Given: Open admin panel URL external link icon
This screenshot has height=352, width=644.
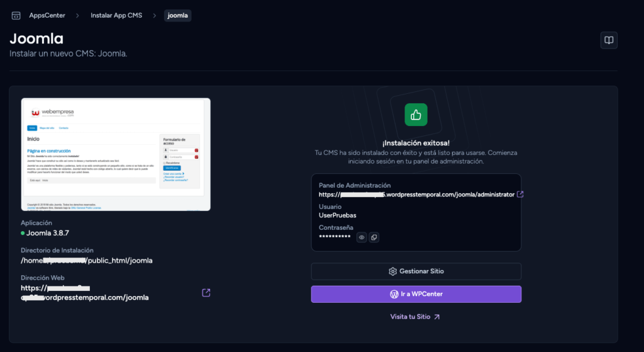Looking at the screenshot, I should click(520, 194).
